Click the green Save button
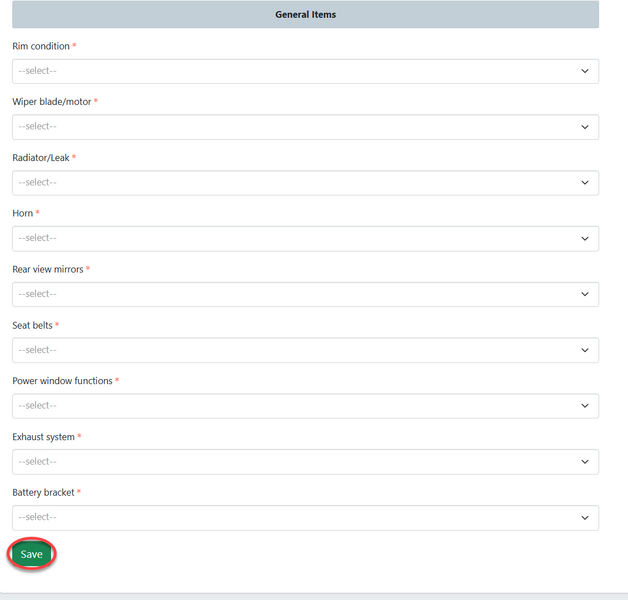Viewport: 628px width, 600px height. (x=32, y=554)
